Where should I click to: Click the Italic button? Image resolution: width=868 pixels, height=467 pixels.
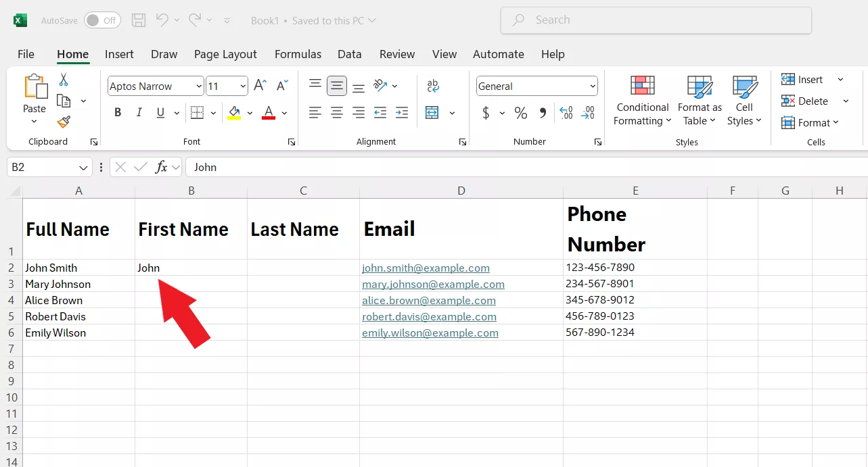(139, 113)
